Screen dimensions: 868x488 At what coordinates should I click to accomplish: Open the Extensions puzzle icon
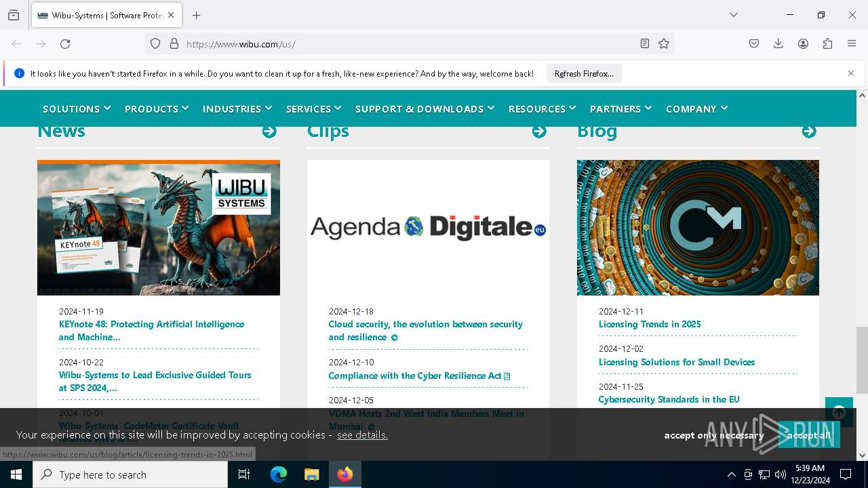tap(827, 43)
